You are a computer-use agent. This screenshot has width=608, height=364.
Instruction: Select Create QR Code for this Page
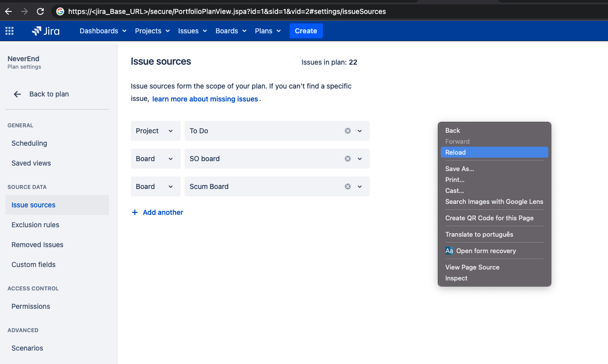click(495, 218)
